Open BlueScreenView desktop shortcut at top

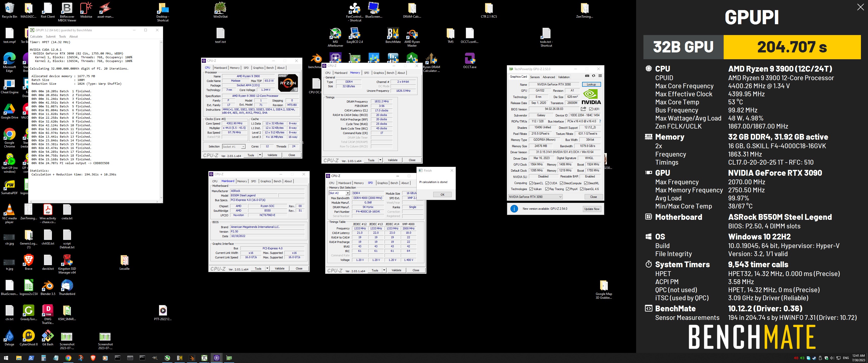coord(374,10)
